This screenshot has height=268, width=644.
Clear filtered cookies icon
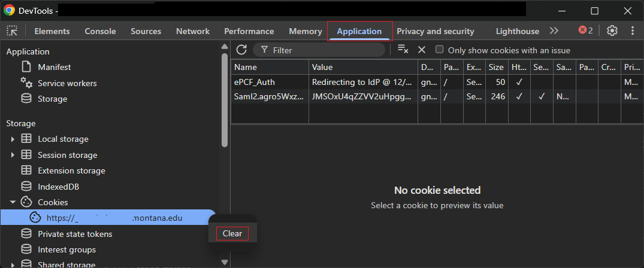tap(403, 49)
